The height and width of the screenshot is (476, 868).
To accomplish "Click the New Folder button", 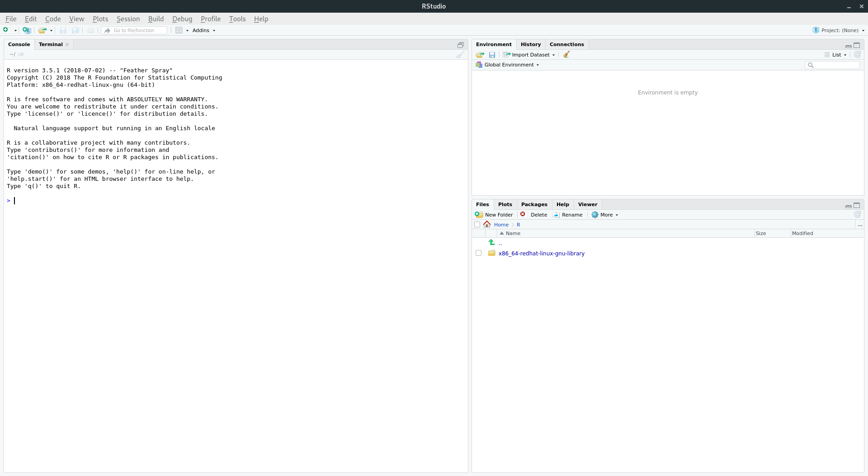I will 494,215.
